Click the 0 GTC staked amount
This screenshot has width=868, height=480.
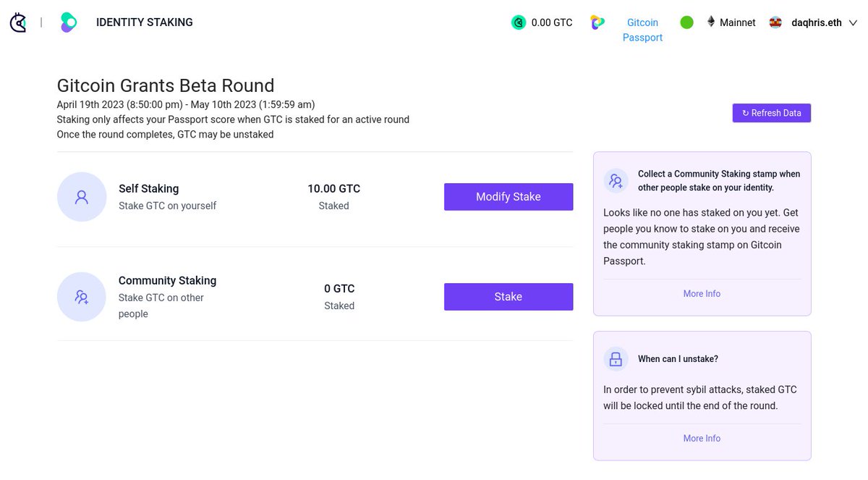(339, 289)
